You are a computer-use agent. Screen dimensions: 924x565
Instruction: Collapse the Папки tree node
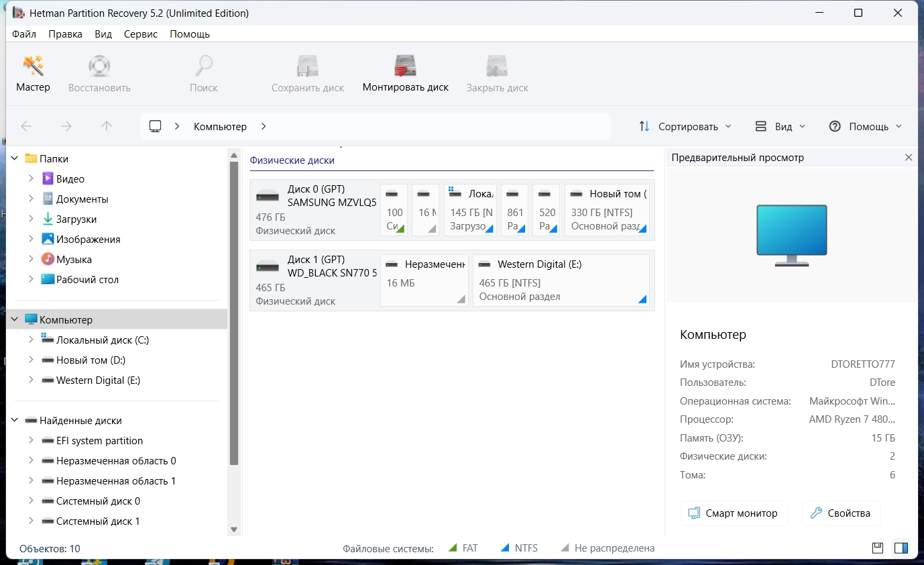point(16,159)
